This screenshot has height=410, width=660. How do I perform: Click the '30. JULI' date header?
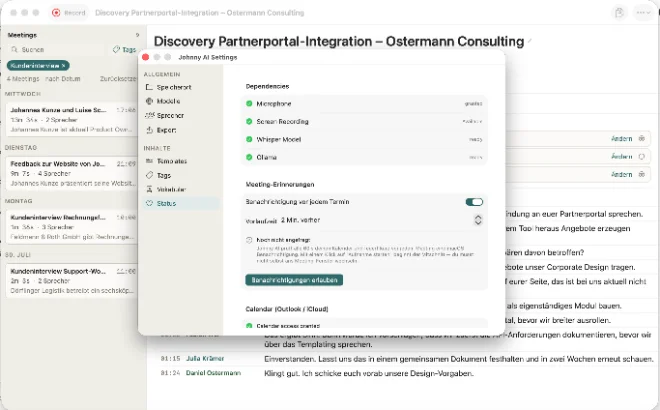(x=18, y=255)
